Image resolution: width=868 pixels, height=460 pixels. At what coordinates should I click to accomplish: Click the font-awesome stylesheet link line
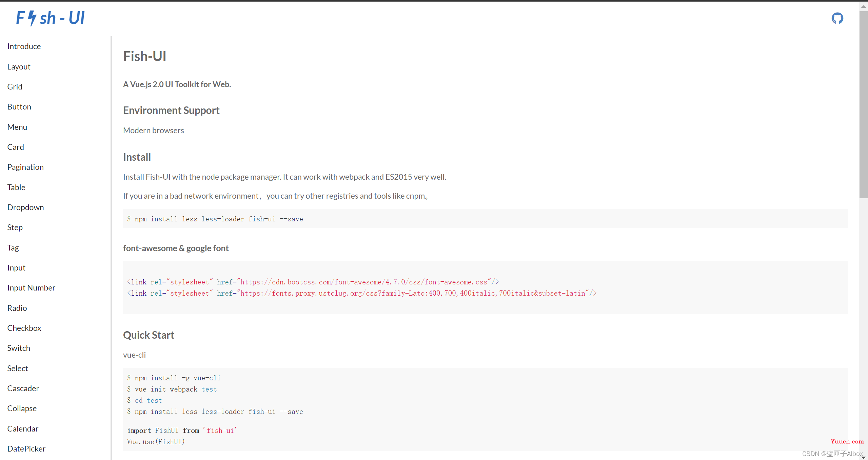313,282
